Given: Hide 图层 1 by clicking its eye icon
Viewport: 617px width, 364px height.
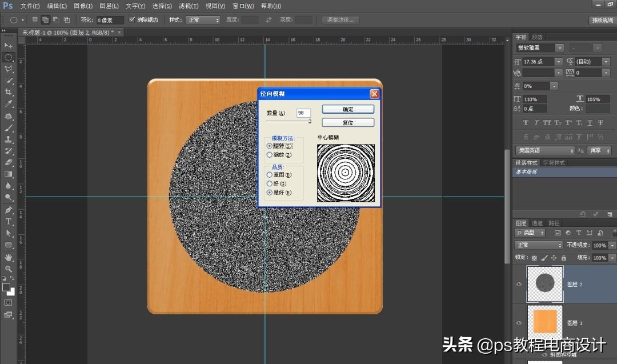Looking at the screenshot, I should pos(519,323).
